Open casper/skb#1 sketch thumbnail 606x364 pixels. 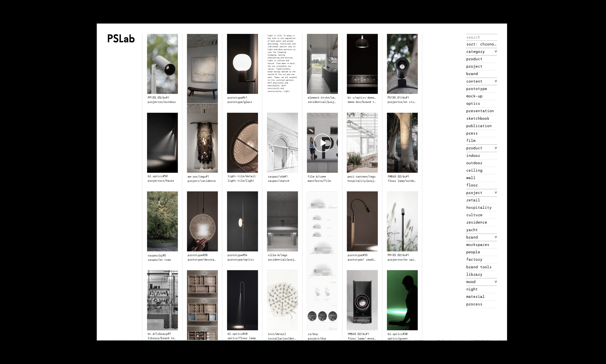282,143
